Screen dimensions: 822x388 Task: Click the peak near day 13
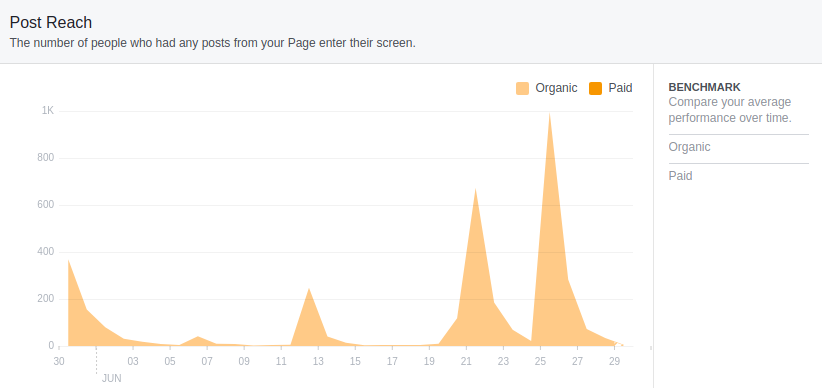click(x=309, y=288)
